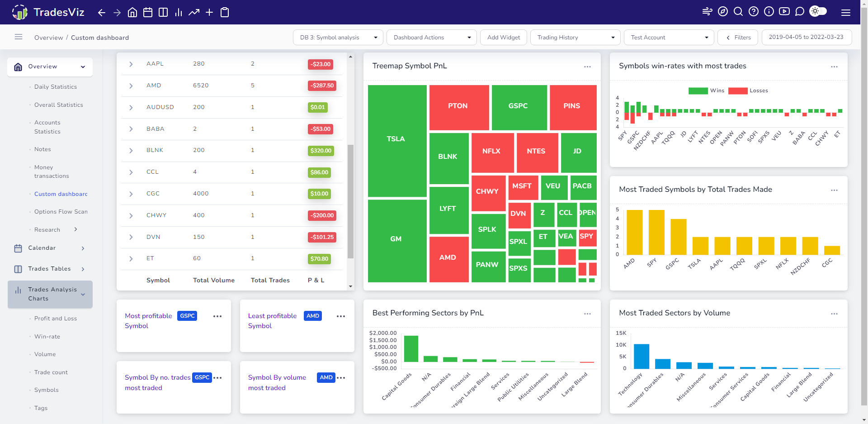Open the Test Account dropdown

tap(669, 38)
